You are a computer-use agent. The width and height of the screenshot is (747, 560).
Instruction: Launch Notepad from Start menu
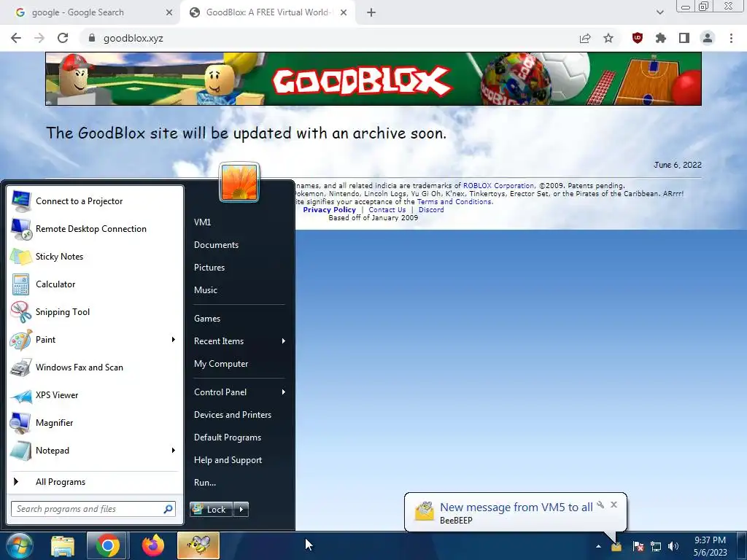(94, 451)
